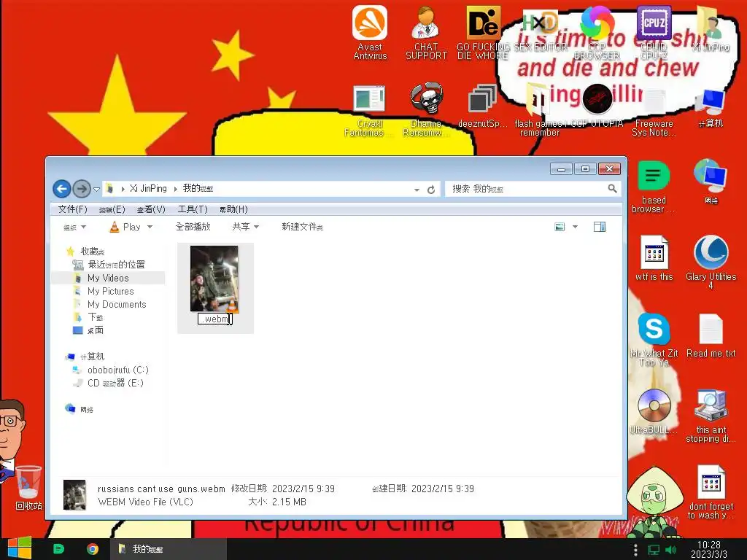Click the Windows Start button
The image size is (747, 560).
(19, 548)
